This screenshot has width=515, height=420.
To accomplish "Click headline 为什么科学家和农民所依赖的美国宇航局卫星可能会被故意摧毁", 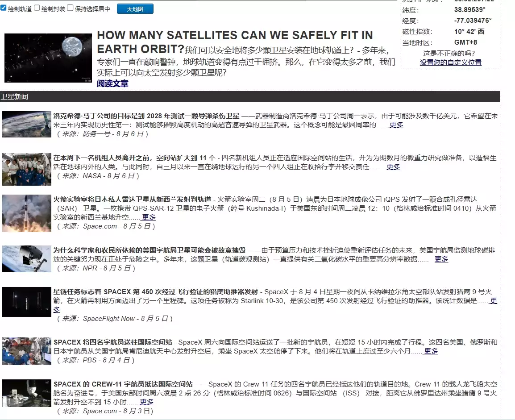I will 149,250.
